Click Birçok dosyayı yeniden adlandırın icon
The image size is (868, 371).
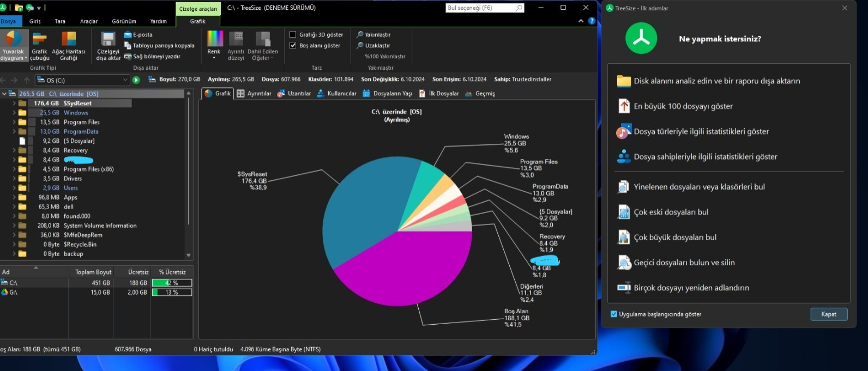(624, 287)
